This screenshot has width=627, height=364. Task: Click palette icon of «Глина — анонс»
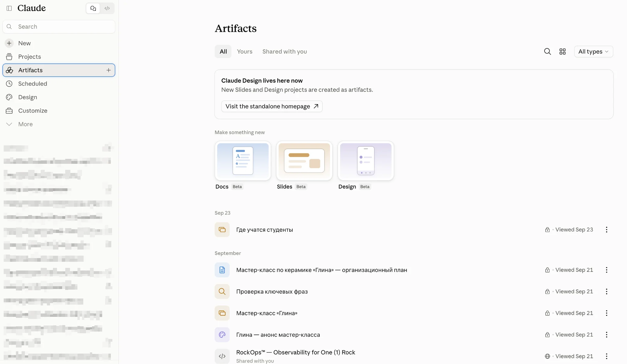click(222, 335)
